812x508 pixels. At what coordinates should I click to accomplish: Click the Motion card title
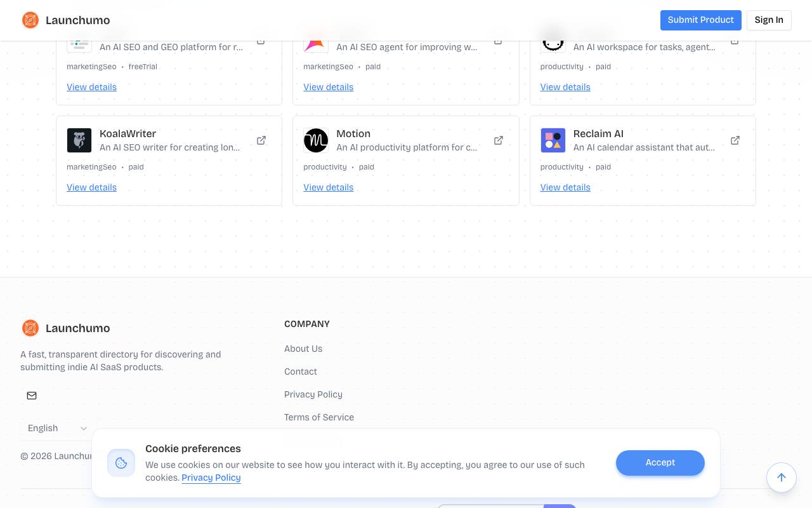(x=353, y=134)
